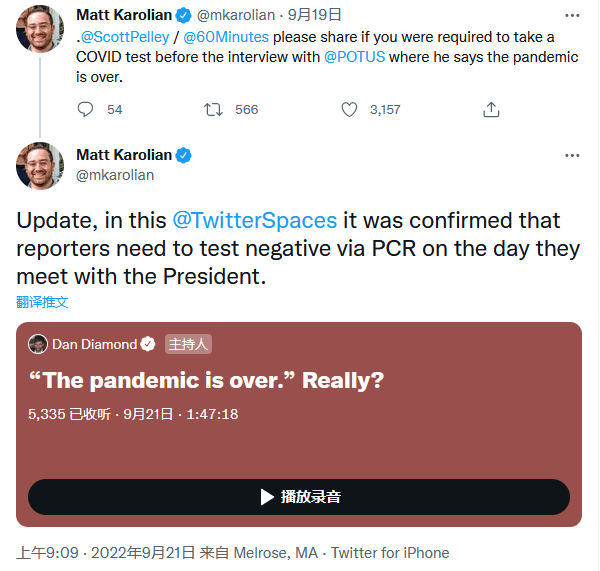
Task: Open the first tweet's three-dot more menu
Action: tap(572, 15)
